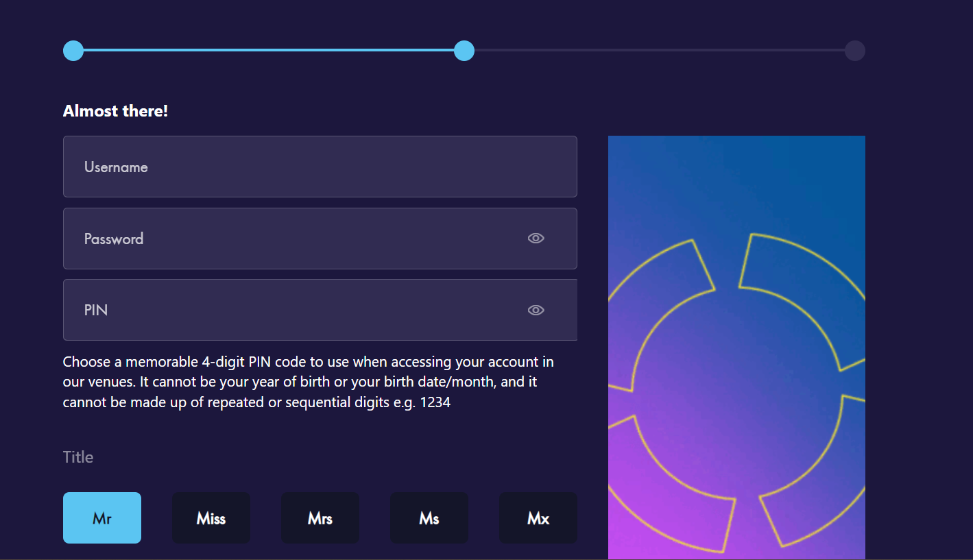The height and width of the screenshot is (560, 973).
Task: Focus the Password input field
Action: pos(320,239)
